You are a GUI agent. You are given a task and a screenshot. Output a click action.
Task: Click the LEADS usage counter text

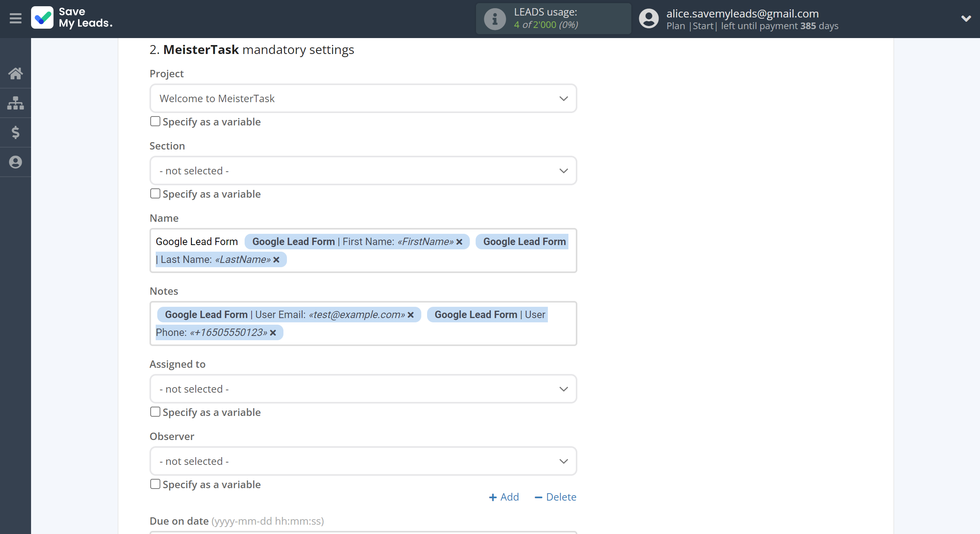coord(546,24)
